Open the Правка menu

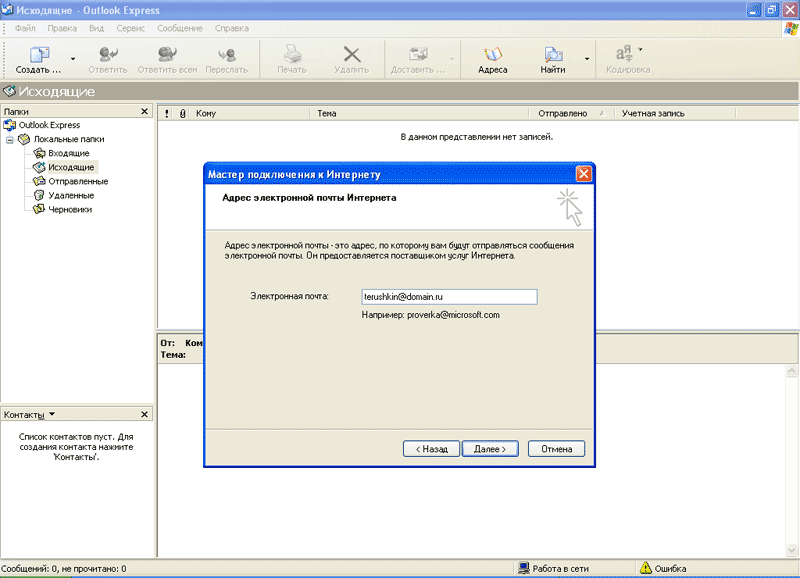62,28
